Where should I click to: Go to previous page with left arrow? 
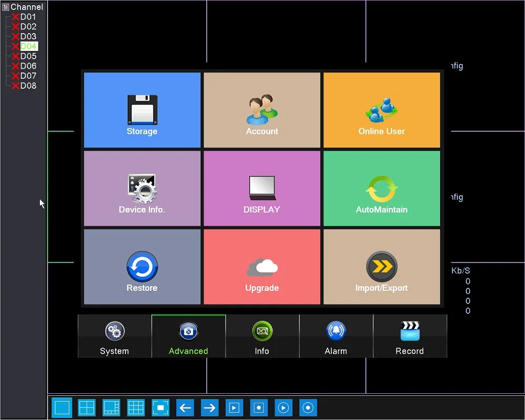click(185, 407)
